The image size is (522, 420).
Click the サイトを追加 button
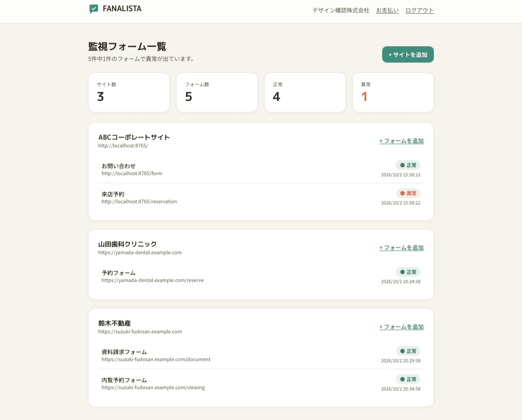[408, 55]
